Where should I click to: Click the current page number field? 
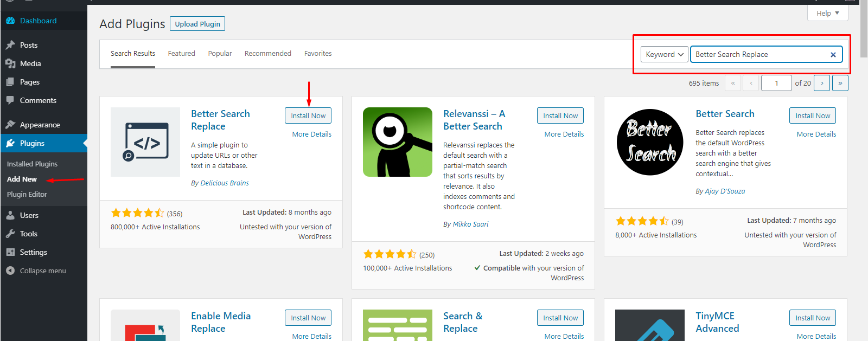click(x=776, y=83)
